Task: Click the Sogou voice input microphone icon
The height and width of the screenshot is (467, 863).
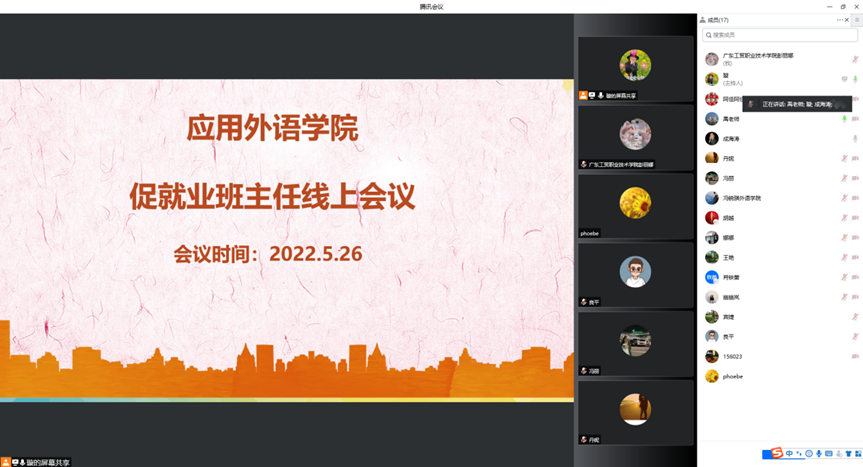Action: [819, 454]
